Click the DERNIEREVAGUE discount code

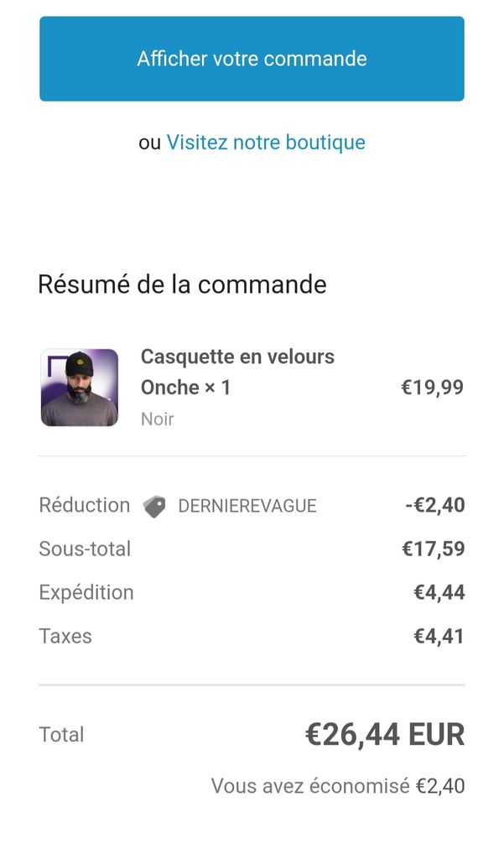click(247, 506)
